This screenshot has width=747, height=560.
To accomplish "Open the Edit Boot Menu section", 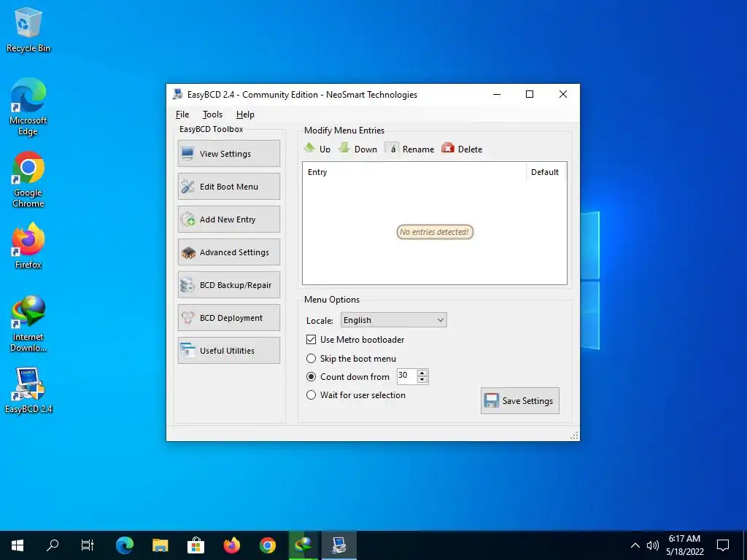I will tap(228, 186).
